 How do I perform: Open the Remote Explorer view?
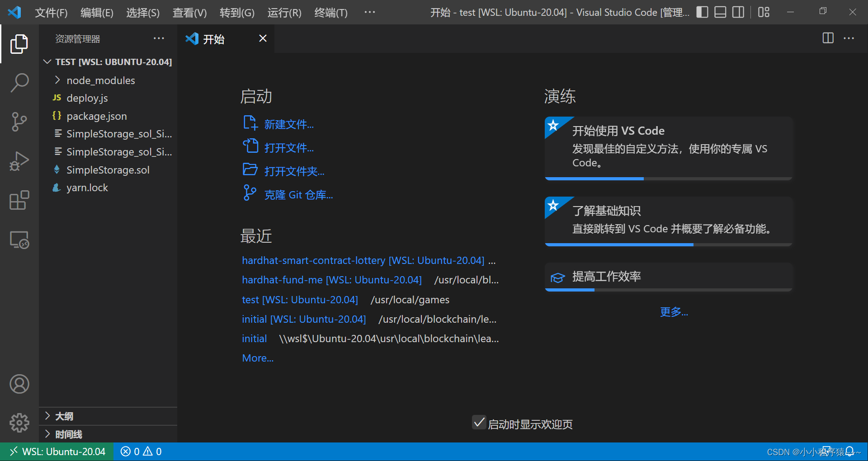(19, 240)
